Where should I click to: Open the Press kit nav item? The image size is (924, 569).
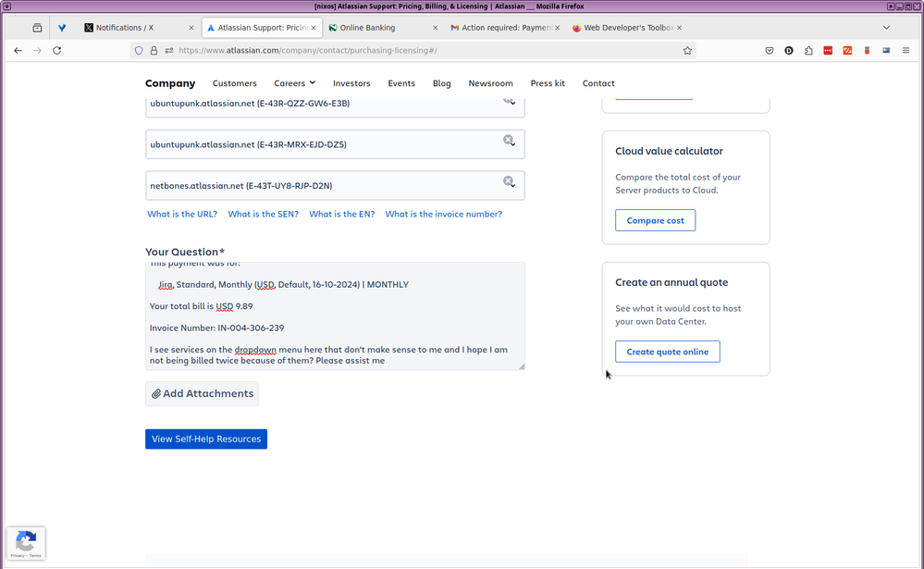548,83
